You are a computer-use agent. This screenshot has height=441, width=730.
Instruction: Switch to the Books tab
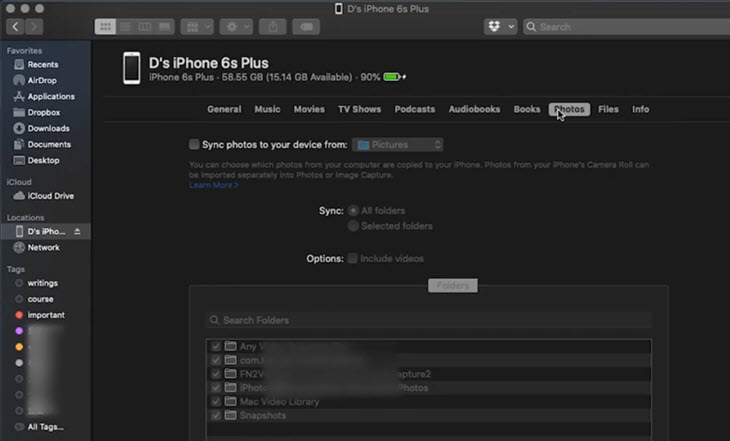(x=527, y=109)
